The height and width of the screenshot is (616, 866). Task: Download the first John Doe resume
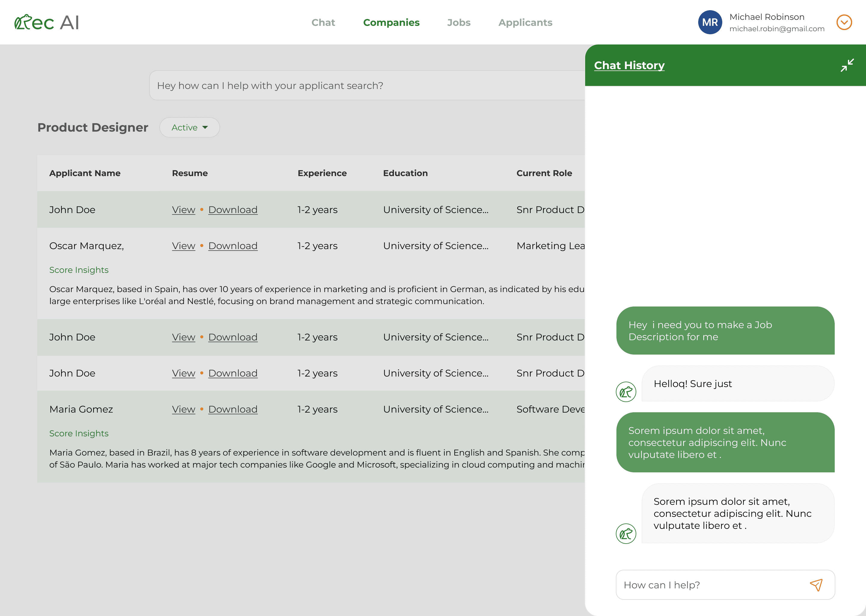click(233, 210)
